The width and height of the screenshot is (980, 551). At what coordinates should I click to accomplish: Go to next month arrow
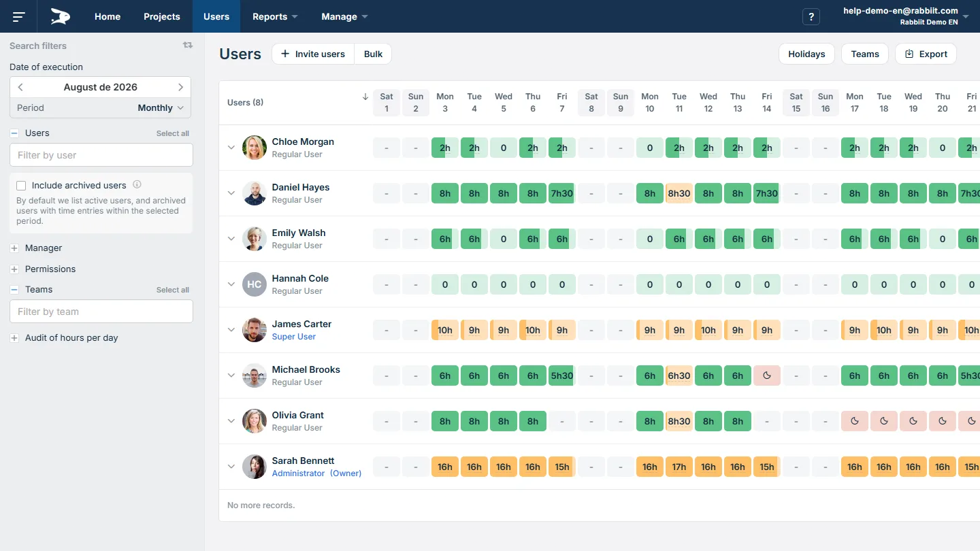point(180,87)
